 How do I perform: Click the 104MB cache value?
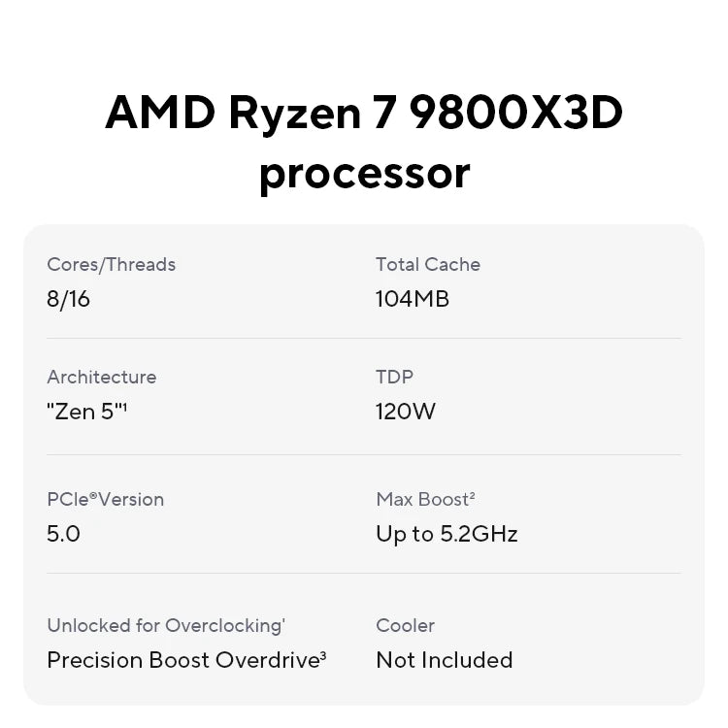(x=412, y=299)
